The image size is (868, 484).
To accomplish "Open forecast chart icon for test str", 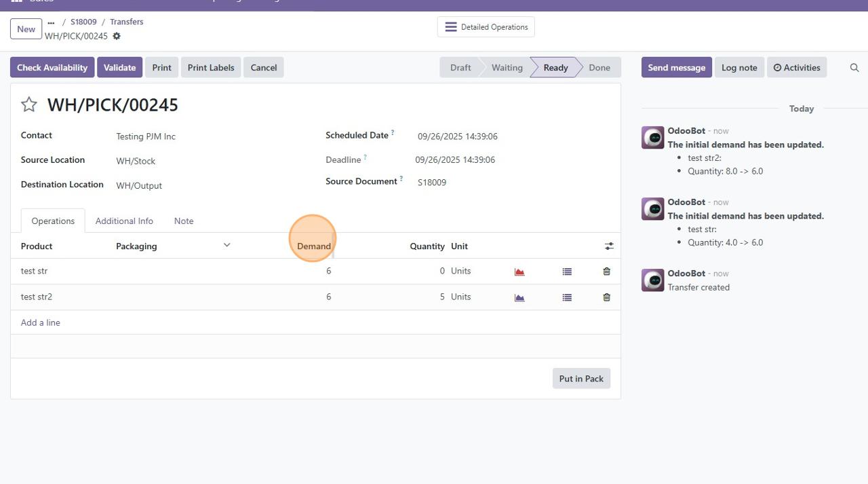I will point(519,272).
